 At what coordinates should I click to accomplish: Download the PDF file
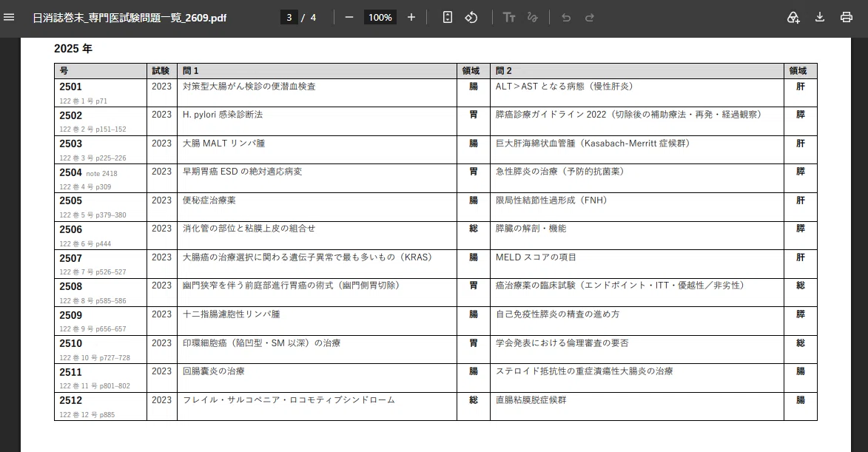tap(820, 17)
